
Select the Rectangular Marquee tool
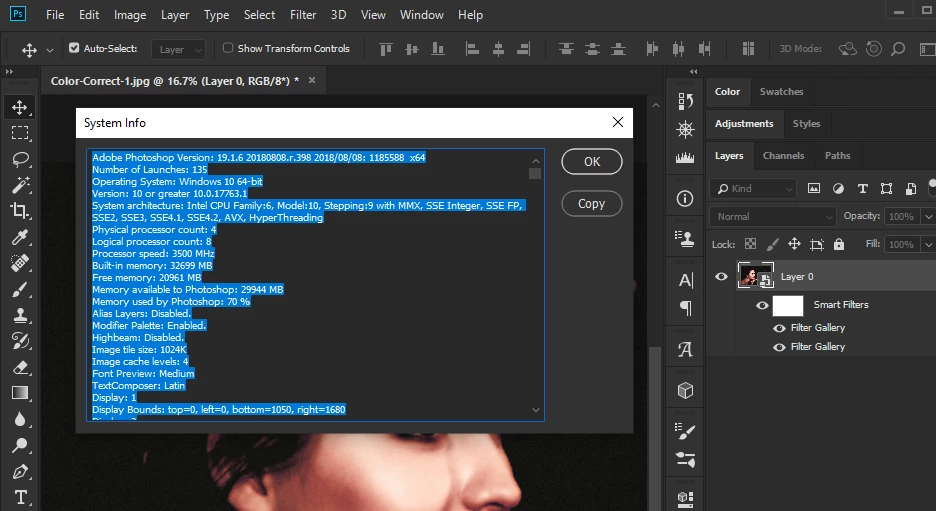pos(20,133)
